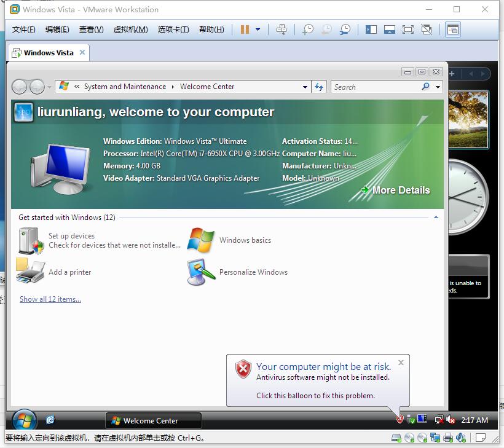Toggle the VMware library sidebar view

pos(371,30)
